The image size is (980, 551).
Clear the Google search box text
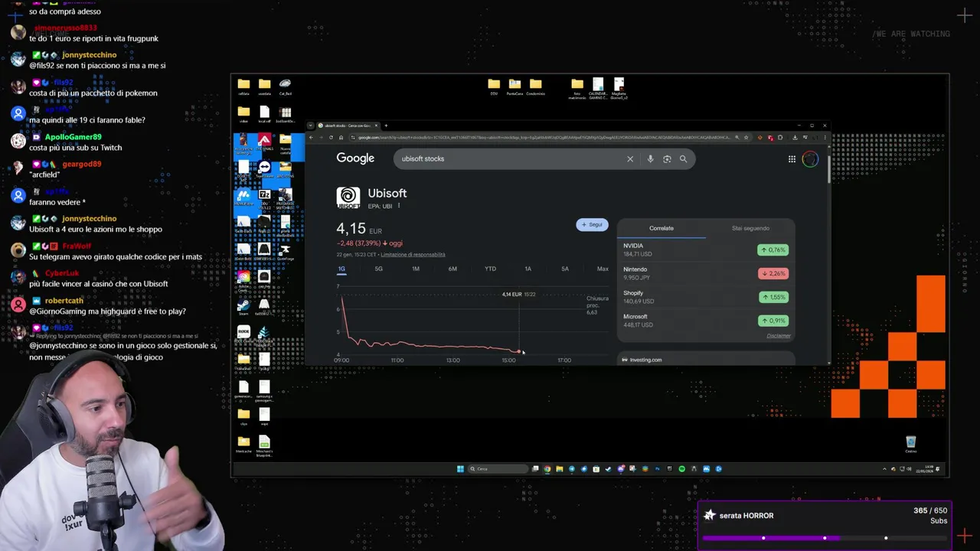(x=630, y=159)
